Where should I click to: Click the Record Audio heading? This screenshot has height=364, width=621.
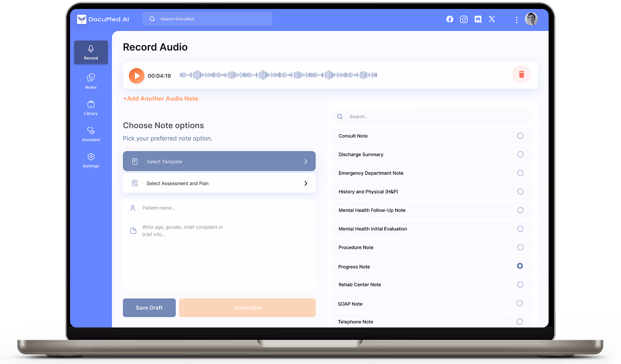pyautogui.click(x=155, y=47)
